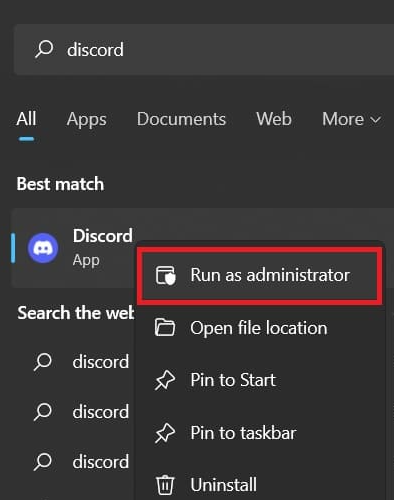The image size is (394, 500).
Task: Click the pin icon beside Pin to Start
Action: [165, 380]
